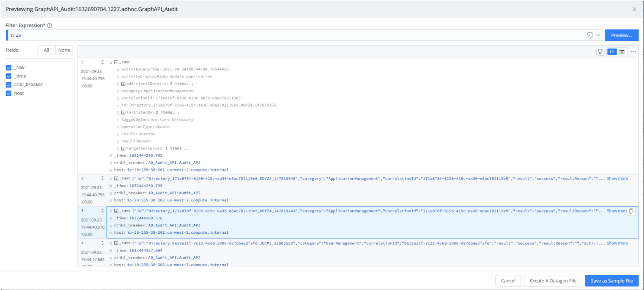This screenshot has height=290, width=644.
Task: Click Create A Datagen File
Action: 553,281
